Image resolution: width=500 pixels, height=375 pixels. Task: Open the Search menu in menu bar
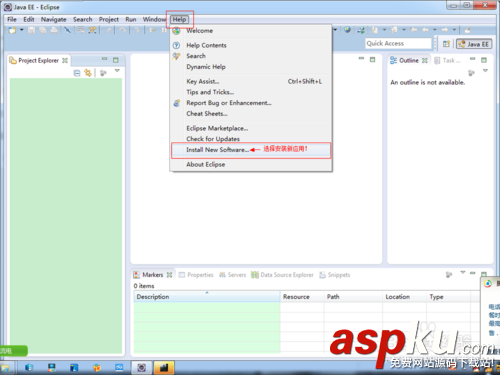83,19
